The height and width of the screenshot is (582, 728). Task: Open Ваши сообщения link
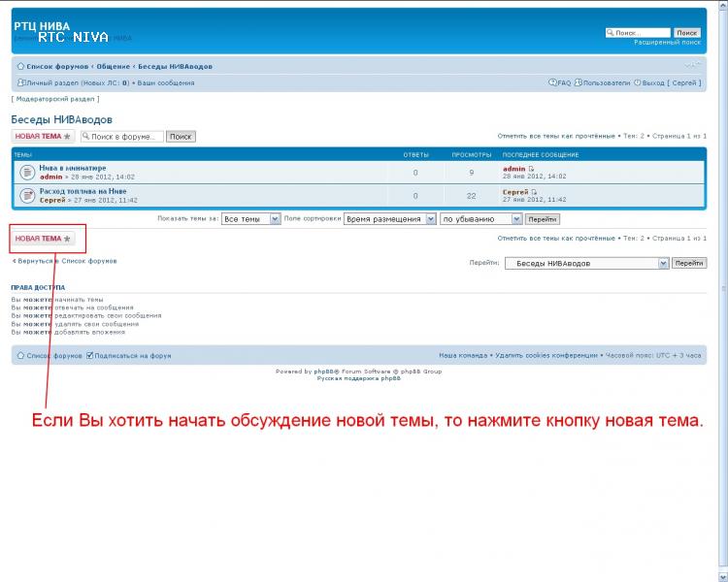[x=166, y=83]
